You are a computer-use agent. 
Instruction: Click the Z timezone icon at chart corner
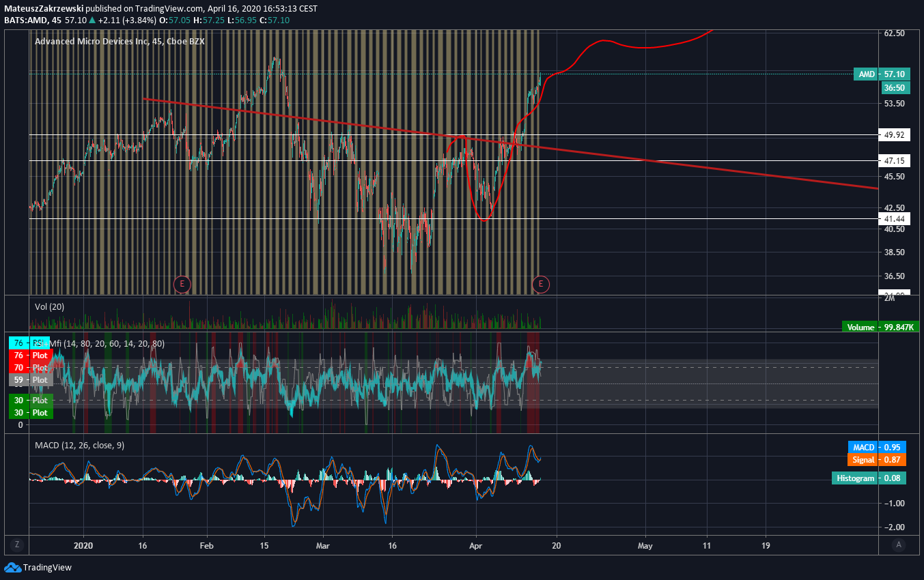pyautogui.click(x=16, y=545)
